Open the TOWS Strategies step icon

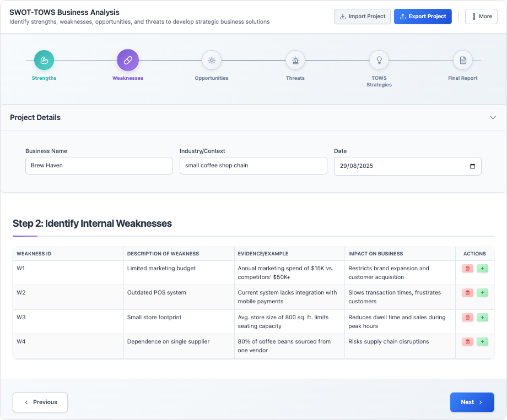coord(379,61)
